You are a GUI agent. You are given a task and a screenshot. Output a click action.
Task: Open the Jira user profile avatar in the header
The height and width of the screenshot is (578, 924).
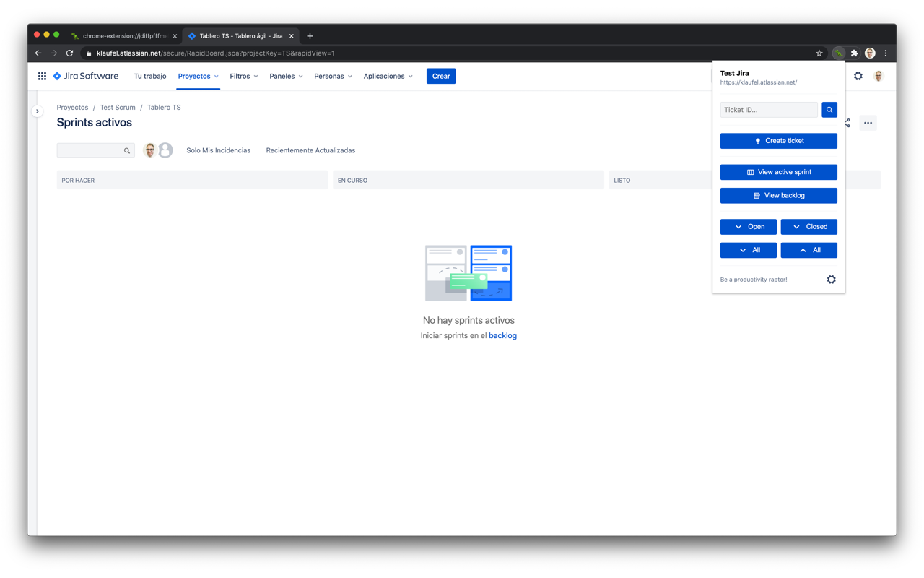[x=879, y=76]
